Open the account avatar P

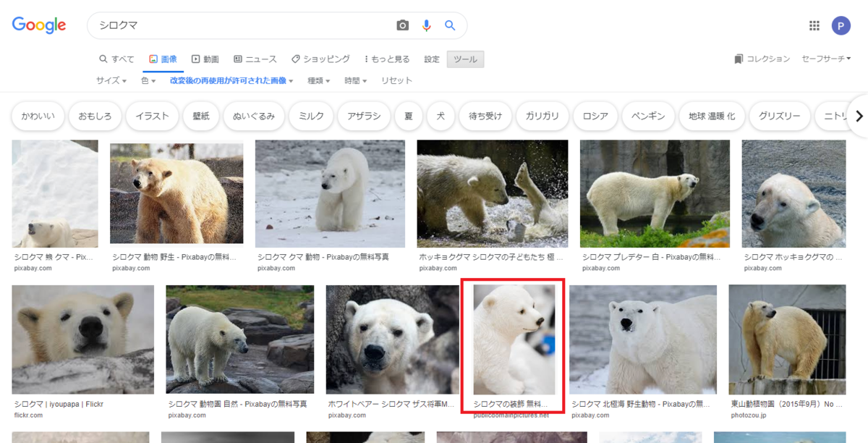pos(841,26)
